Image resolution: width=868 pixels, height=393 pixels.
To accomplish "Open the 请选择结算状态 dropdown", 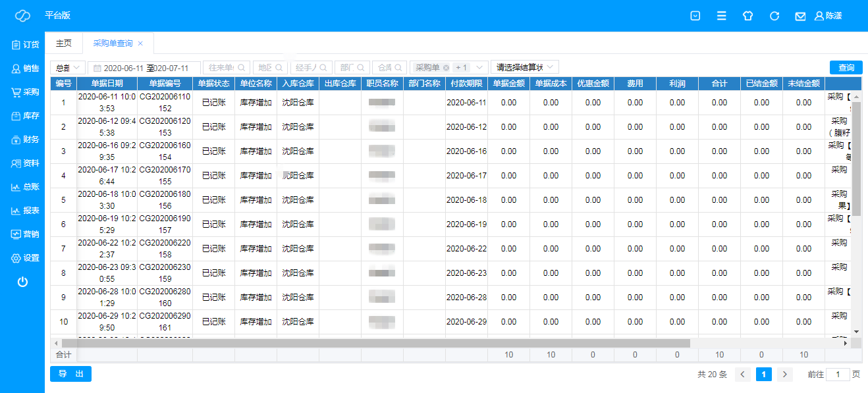I will (526, 67).
